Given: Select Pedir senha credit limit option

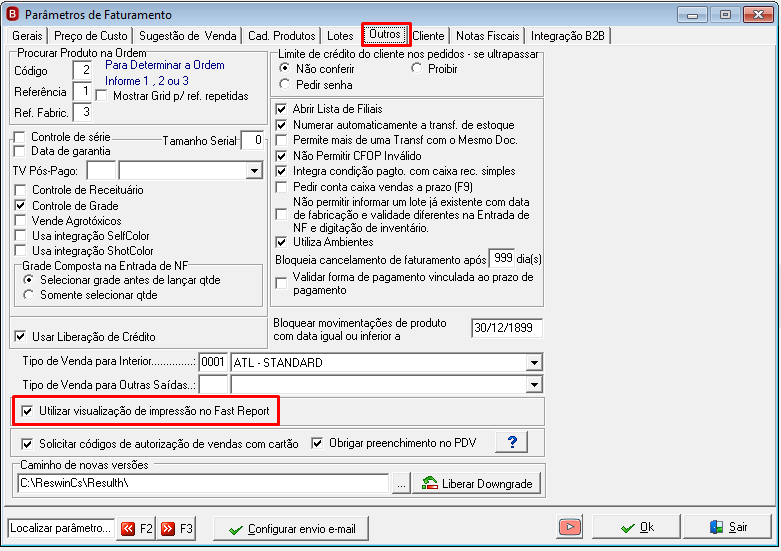Looking at the screenshot, I should pyautogui.click(x=284, y=84).
